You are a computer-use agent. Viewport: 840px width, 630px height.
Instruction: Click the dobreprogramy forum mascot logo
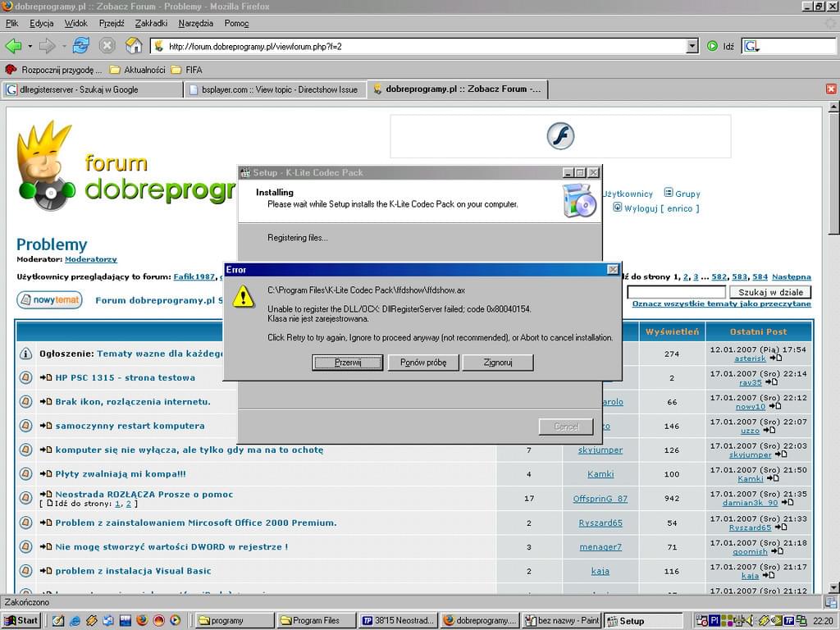46,165
